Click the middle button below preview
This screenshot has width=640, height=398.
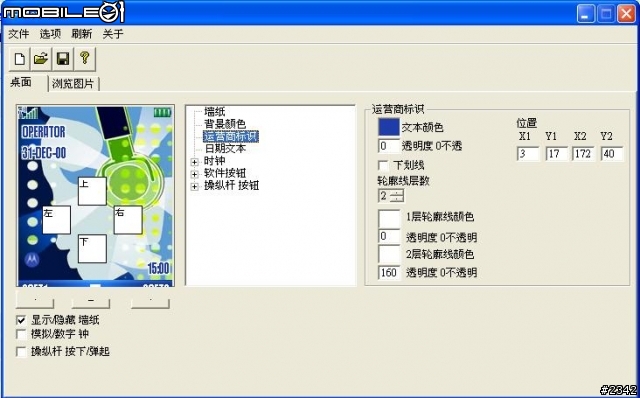pos(91,300)
